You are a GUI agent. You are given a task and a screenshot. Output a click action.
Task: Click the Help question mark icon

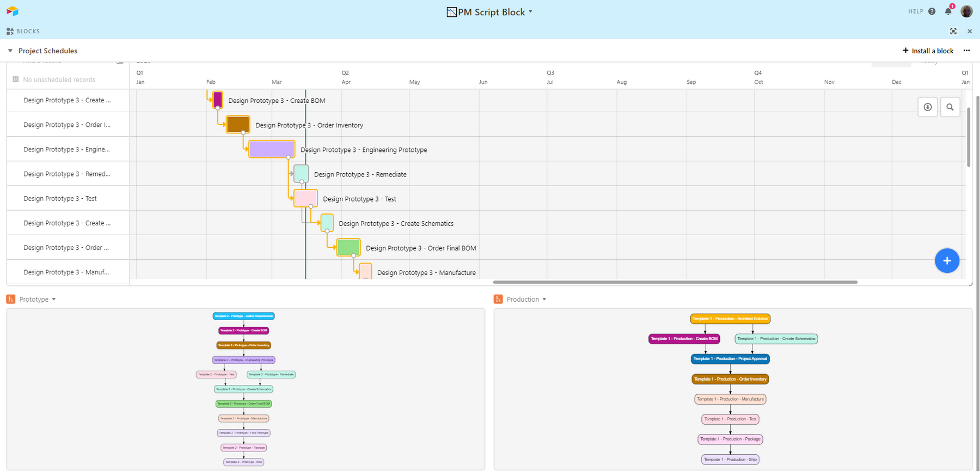(932, 11)
